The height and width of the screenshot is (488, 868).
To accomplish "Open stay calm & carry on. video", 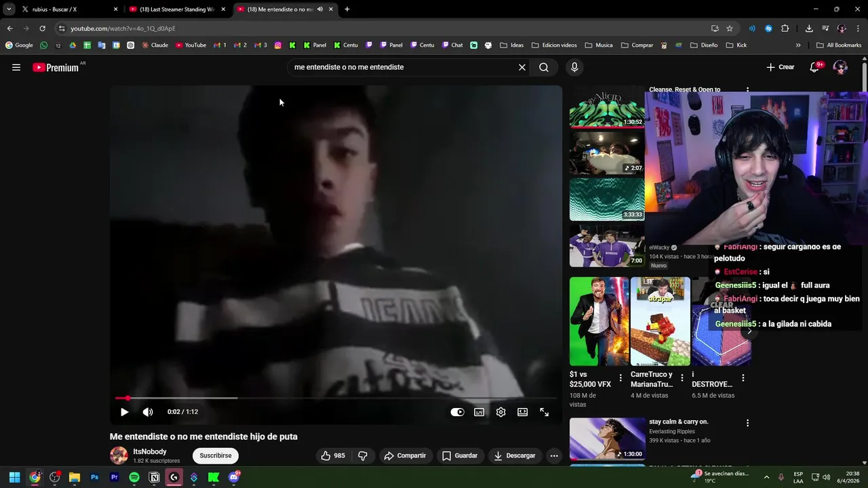I will pos(607,439).
